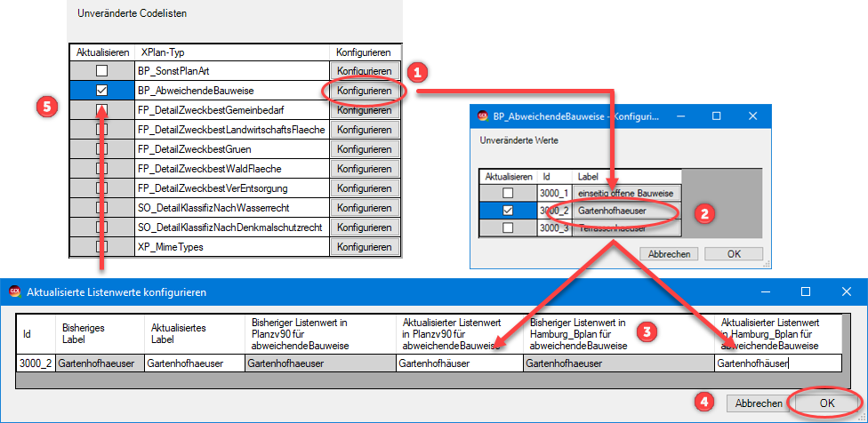Click Konfigurieren next to XP_MimeTypes
This screenshot has height=423, width=868.
pos(365,247)
